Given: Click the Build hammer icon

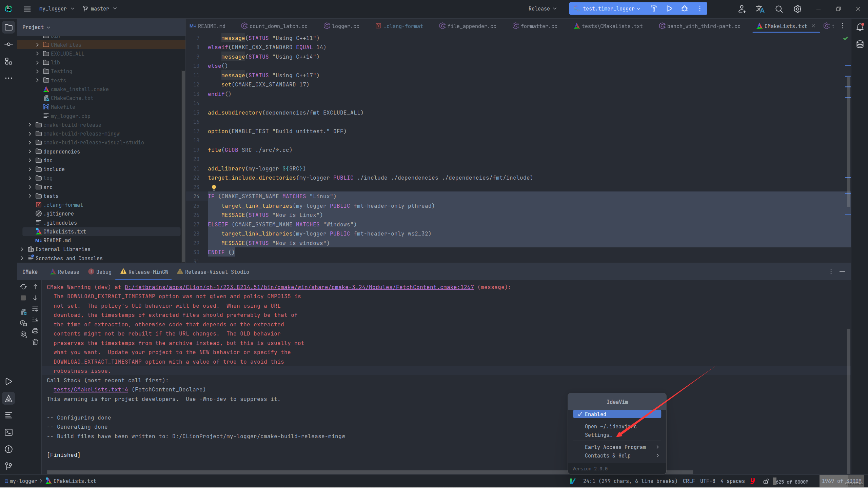Looking at the screenshot, I should point(654,9).
